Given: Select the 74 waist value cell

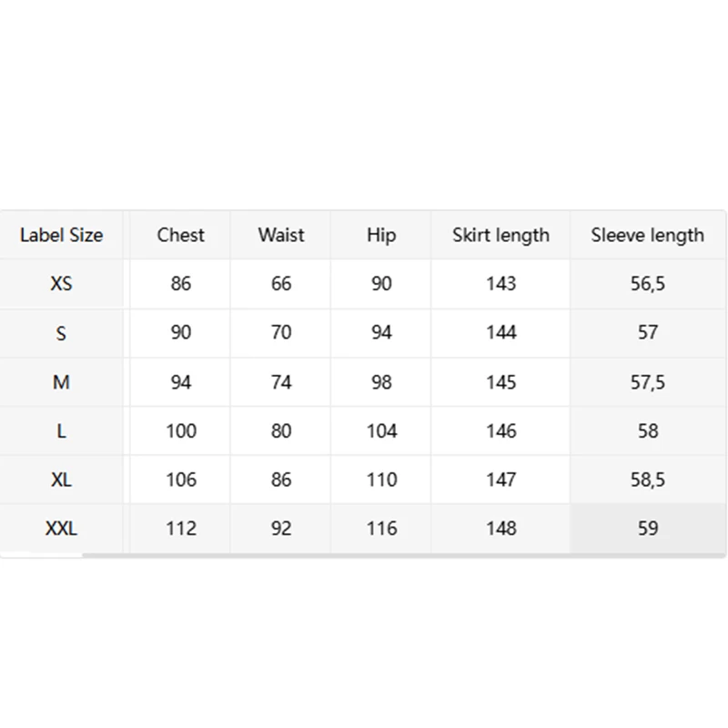Looking at the screenshot, I should pos(281,382).
